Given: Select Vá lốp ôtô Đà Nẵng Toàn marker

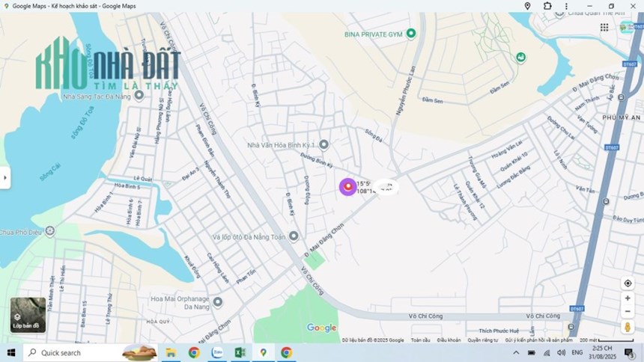Looking at the screenshot, I should pos(294,236).
